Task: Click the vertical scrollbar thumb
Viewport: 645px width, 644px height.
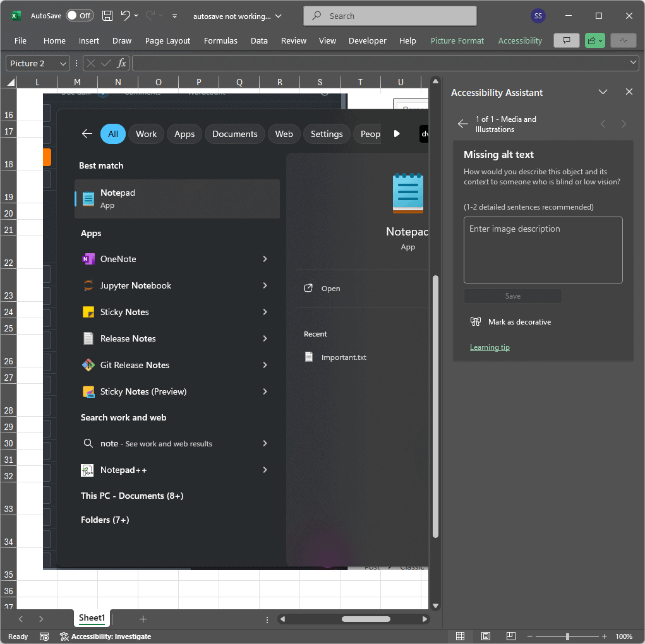Action: coord(435,407)
